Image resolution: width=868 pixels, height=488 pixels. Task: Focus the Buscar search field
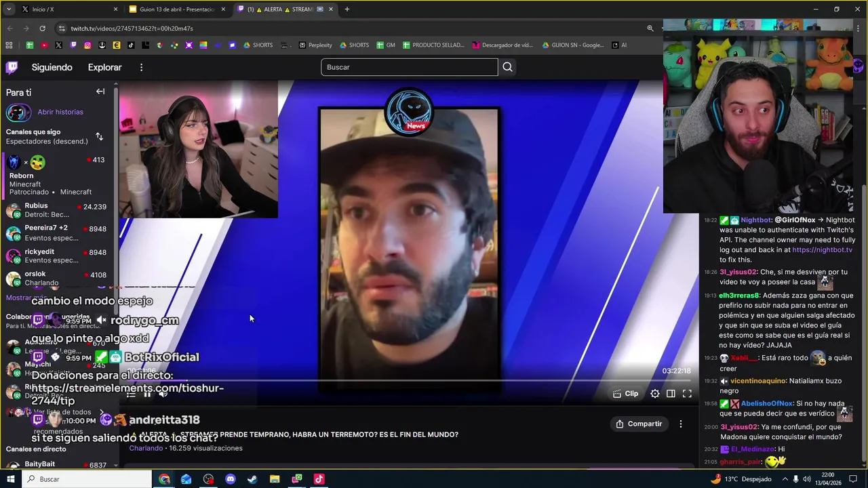[x=410, y=67]
